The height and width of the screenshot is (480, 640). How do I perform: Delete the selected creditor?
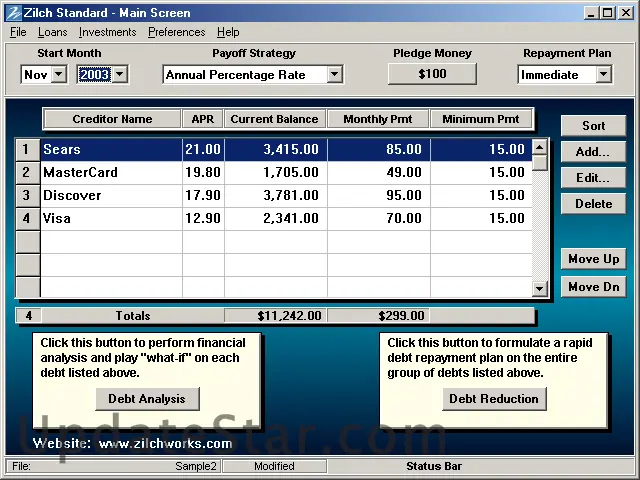(593, 204)
